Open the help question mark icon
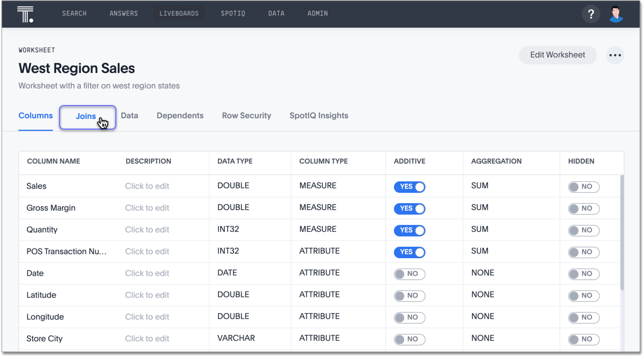 pos(591,14)
